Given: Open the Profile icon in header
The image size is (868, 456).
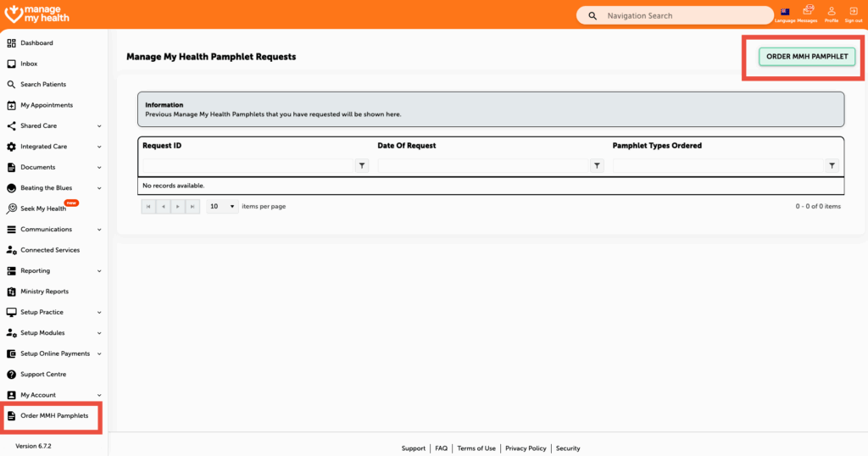Looking at the screenshot, I should 831,13.
